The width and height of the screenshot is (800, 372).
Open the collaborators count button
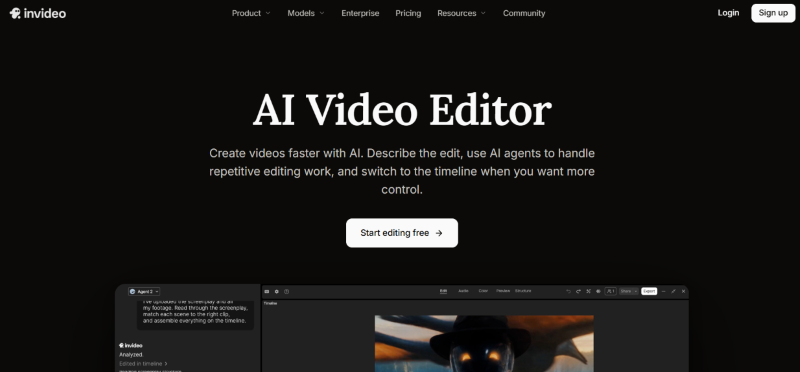click(x=611, y=291)
